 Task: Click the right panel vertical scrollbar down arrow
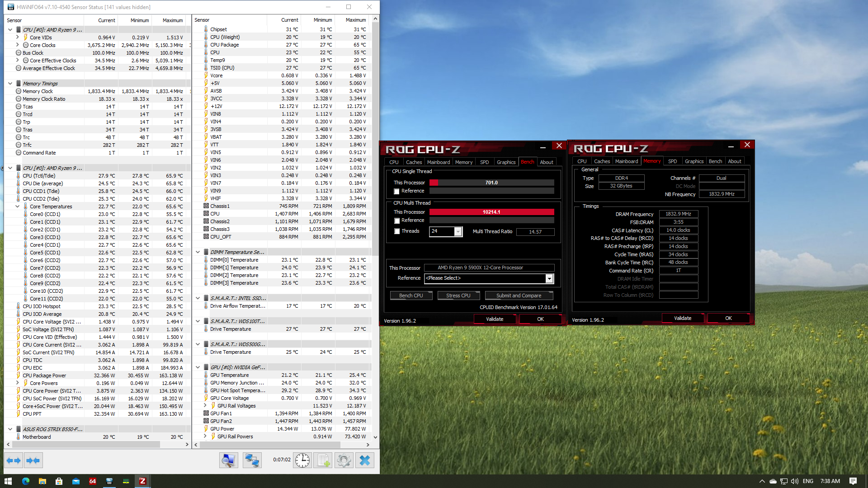point(375,437)
